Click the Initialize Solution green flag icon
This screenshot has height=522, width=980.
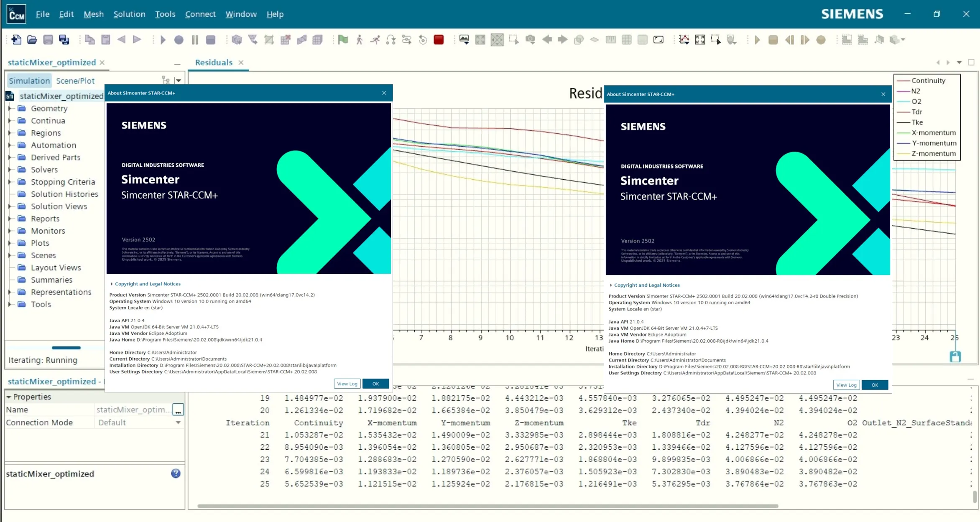tap(343, 40)
